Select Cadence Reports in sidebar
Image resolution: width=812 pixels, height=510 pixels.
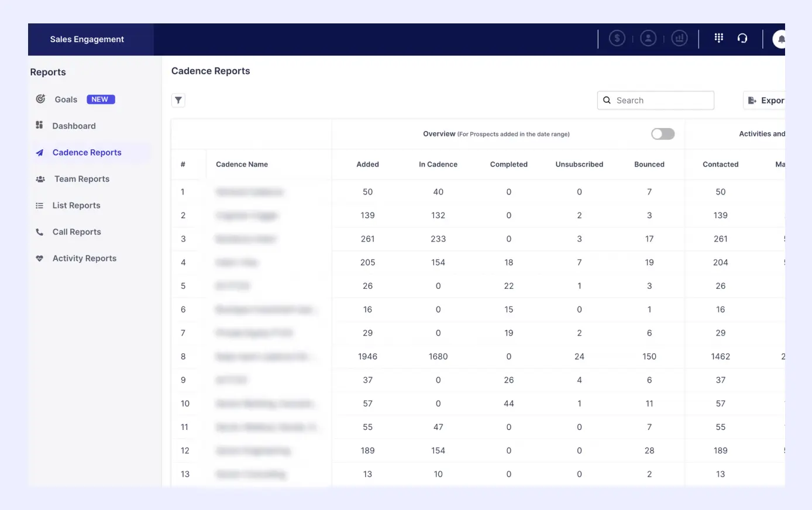[x=87, y=152]
